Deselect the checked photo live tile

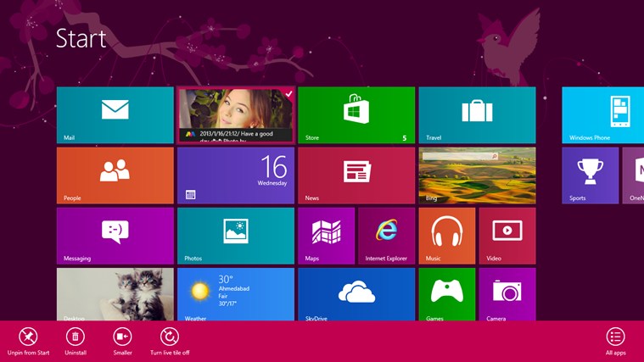click(x=235, y=114)
